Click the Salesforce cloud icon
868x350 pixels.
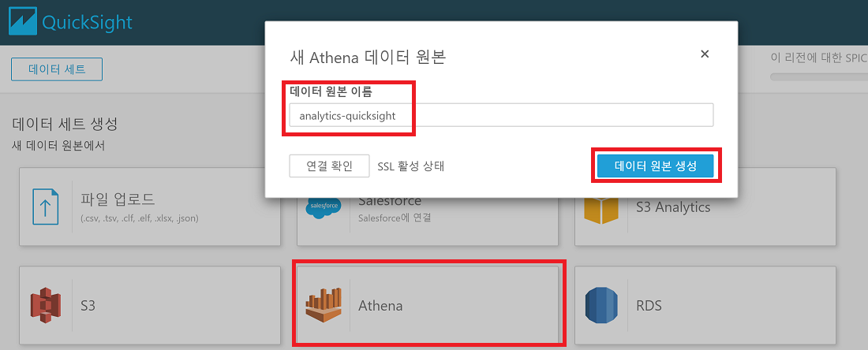click(x=324, y=208)
